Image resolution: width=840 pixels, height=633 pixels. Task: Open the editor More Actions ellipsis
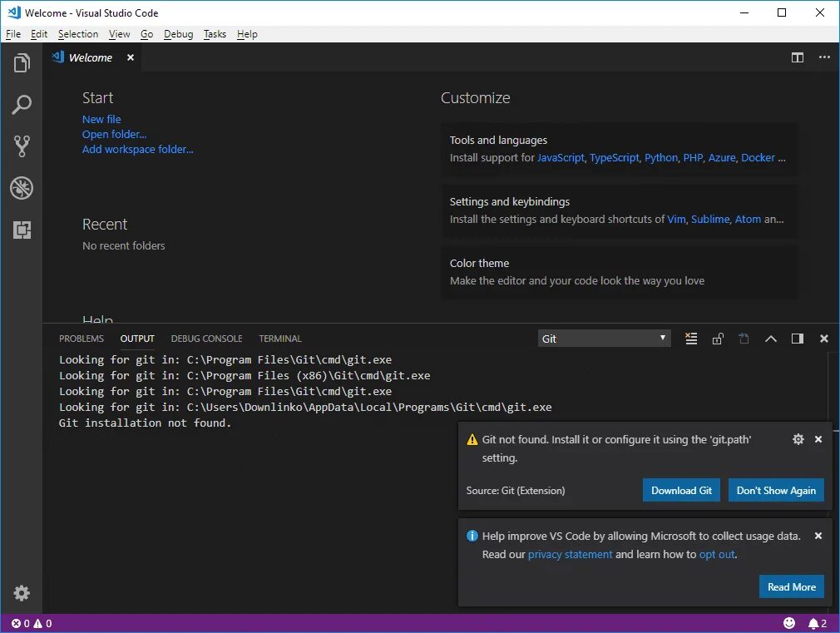click(824, 57)
